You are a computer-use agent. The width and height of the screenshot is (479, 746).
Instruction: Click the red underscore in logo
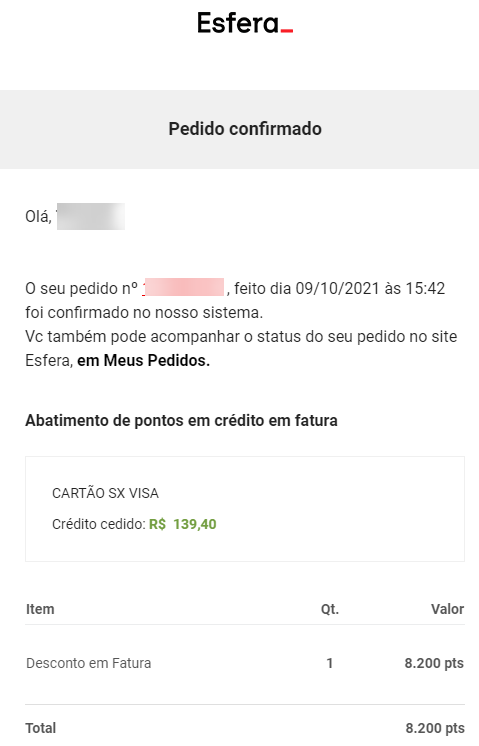(x=287, y=31)
